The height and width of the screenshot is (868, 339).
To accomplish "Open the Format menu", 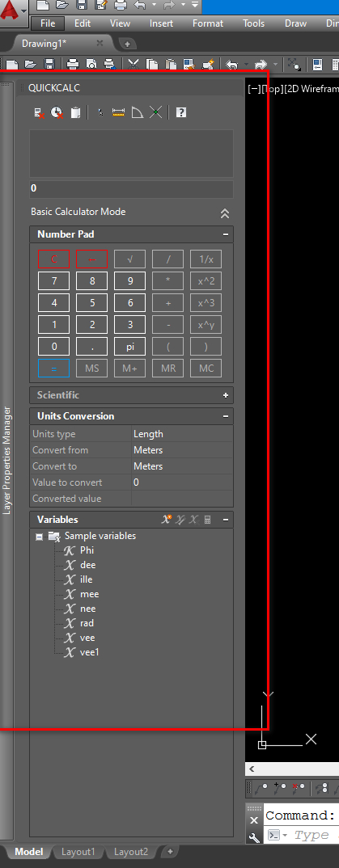I will point(208,23).
